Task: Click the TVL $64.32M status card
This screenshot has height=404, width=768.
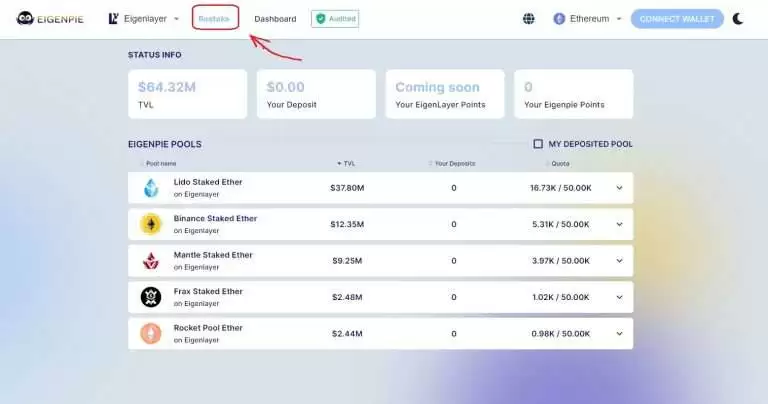Action: point(188,95)
